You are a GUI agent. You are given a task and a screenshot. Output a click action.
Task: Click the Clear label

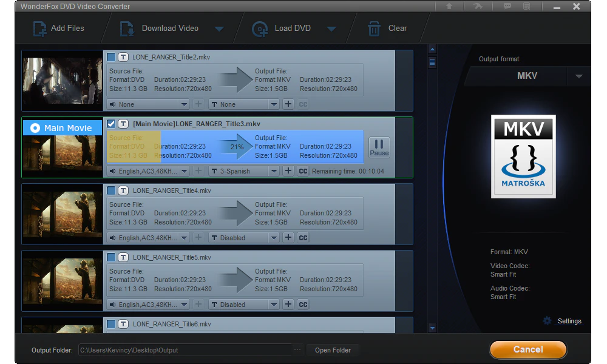pos(398,29)
